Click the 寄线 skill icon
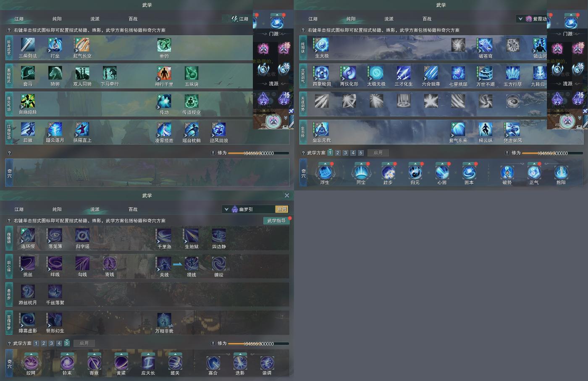 [x=110, y=264]
